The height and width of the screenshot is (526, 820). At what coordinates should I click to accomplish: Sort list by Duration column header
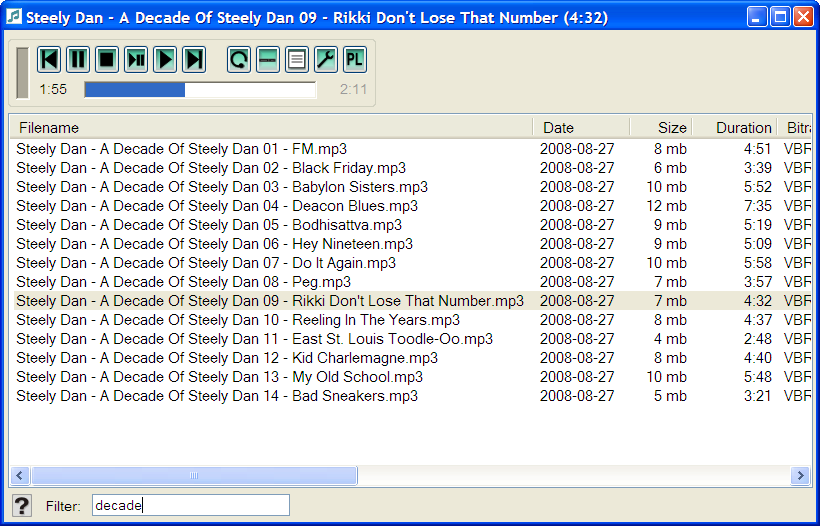click(x=734, y=128)
